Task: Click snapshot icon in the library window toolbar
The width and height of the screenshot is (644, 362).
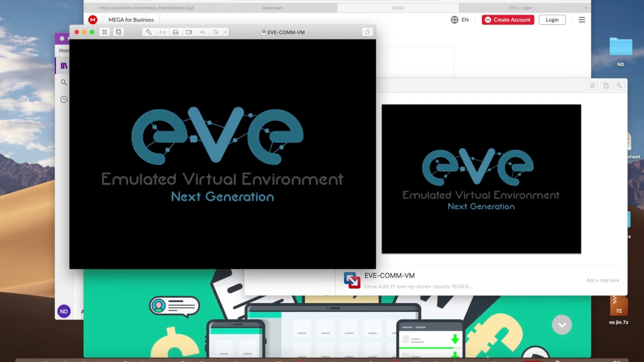Action: pos(606,86)
